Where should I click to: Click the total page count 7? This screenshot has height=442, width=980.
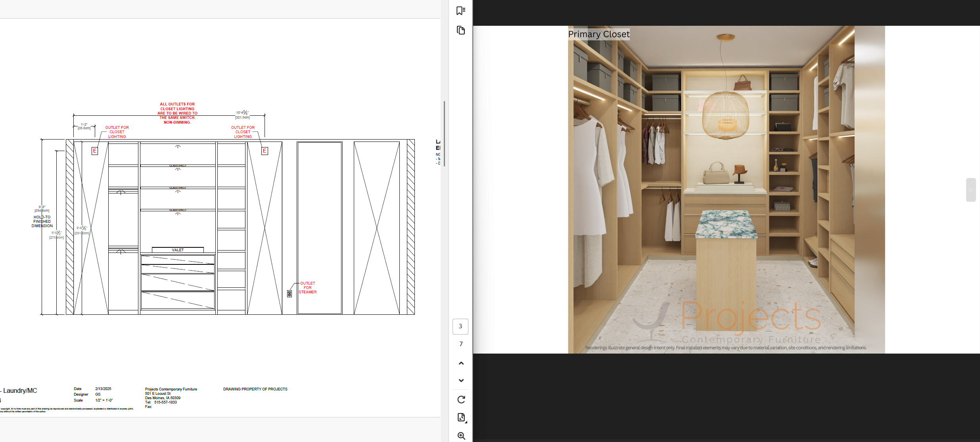(460, 344)
